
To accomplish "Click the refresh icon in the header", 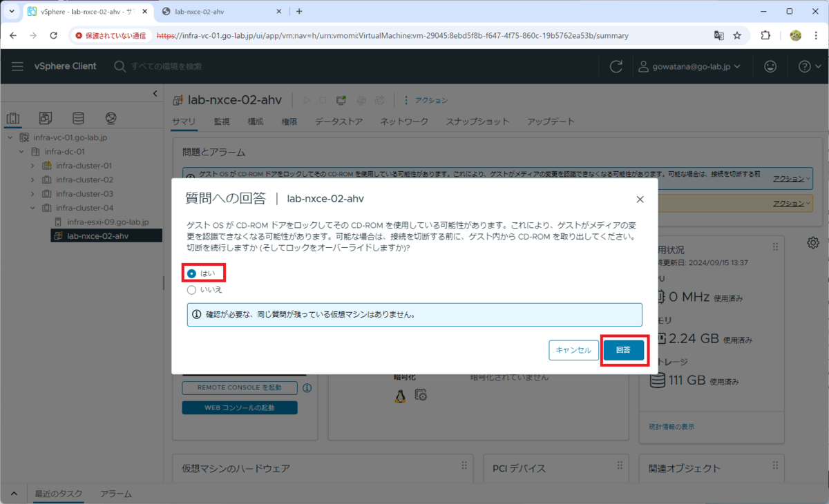I will tap(616, 66).
